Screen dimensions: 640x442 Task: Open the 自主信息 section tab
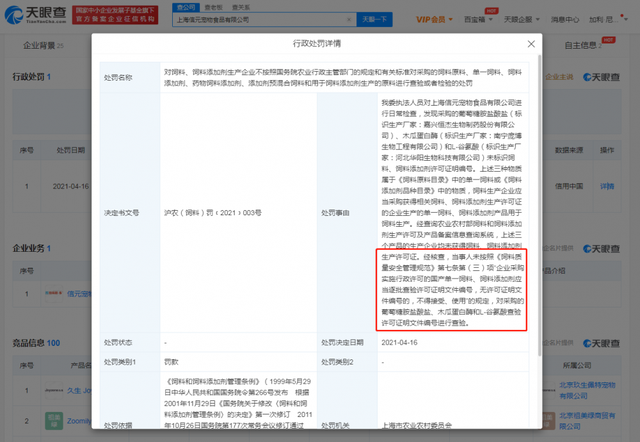[583, 45]
